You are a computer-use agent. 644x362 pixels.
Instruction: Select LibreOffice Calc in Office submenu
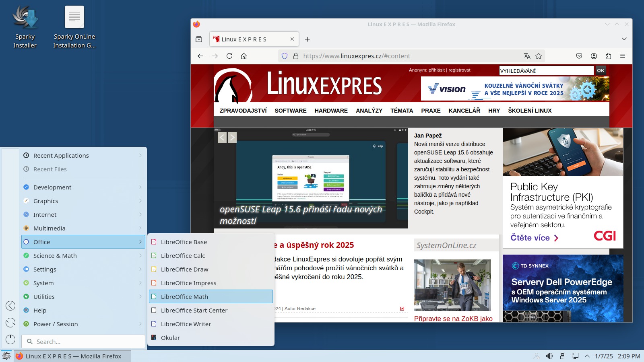click(x=183, y=256)
